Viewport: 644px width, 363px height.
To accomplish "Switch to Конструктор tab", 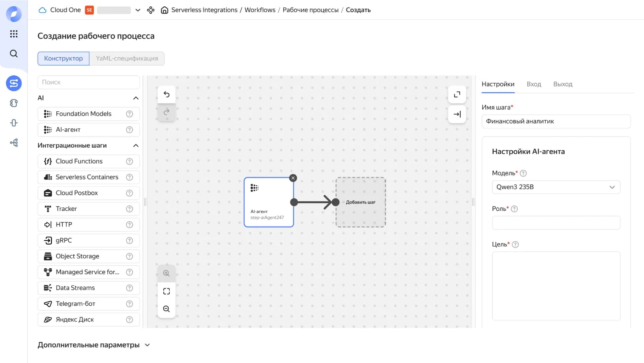I will (x=64, y=58).
